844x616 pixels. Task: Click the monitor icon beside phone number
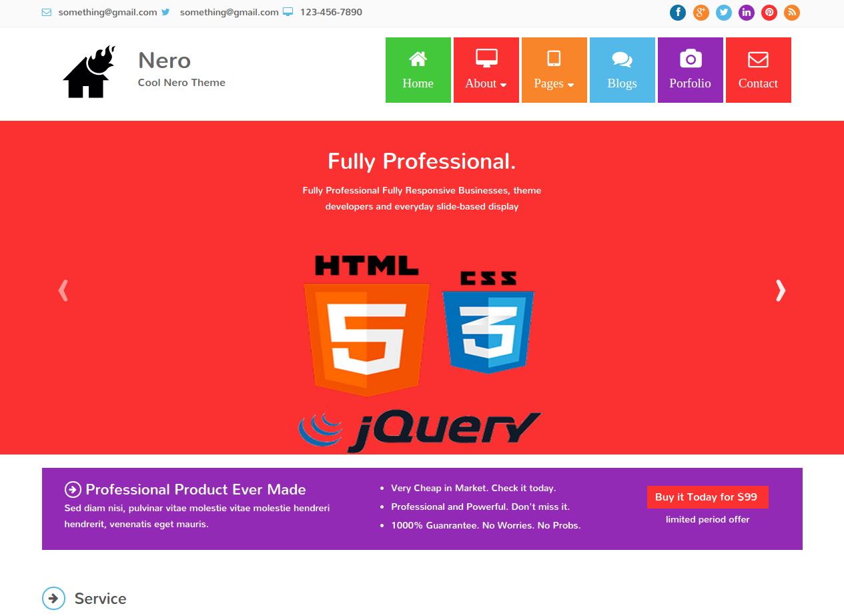point(288,12)
